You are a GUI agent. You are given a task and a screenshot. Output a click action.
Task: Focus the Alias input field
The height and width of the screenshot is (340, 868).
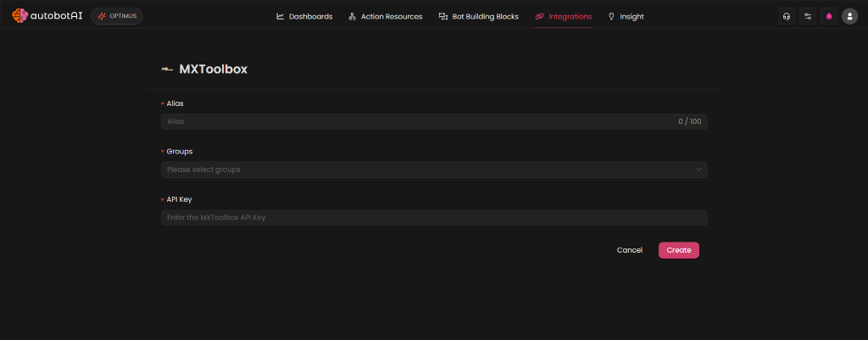coord(434,121)
